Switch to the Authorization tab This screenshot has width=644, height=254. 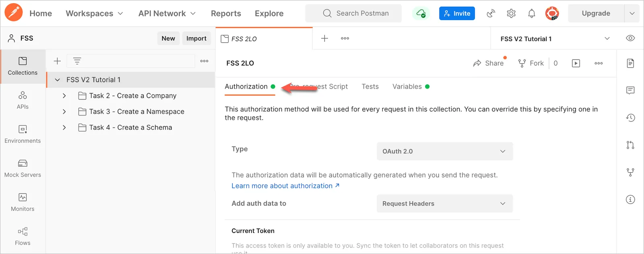(x=250, y=87)
